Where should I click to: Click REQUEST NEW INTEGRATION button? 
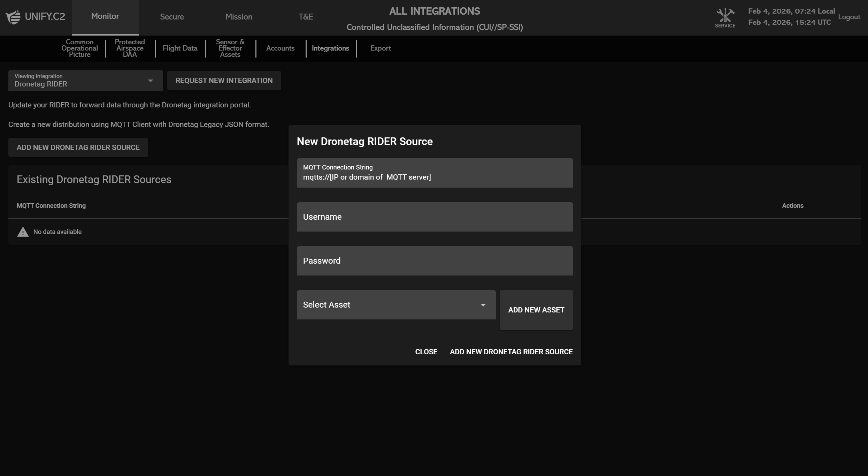(224, 81)
